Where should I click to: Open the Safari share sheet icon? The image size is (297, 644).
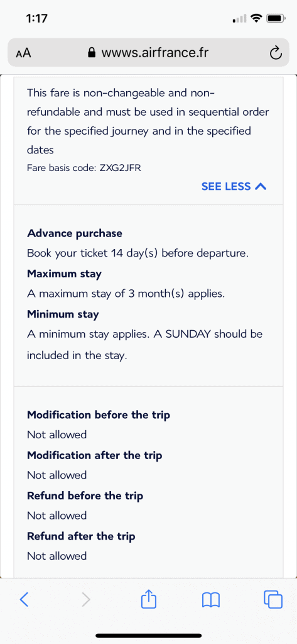tap(149, 599)
